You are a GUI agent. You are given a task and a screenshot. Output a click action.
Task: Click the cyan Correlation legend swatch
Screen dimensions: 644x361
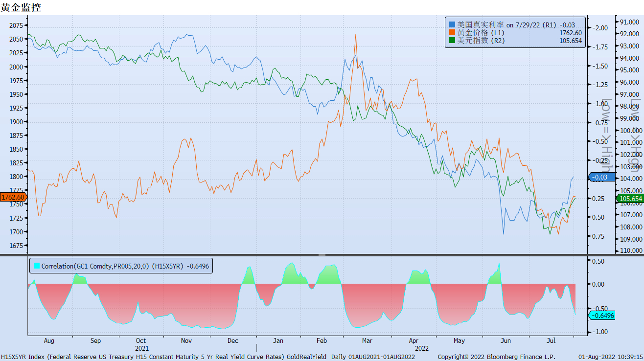click(36, 266)
